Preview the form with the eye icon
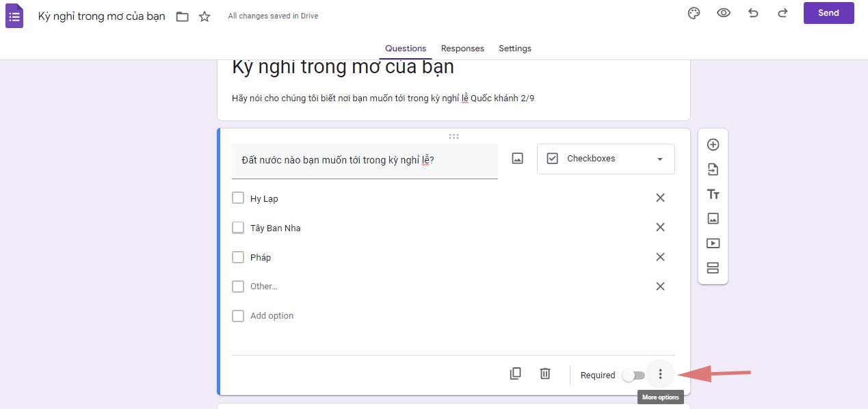Viewport: 868px width, 409px height. click(724, 13)
